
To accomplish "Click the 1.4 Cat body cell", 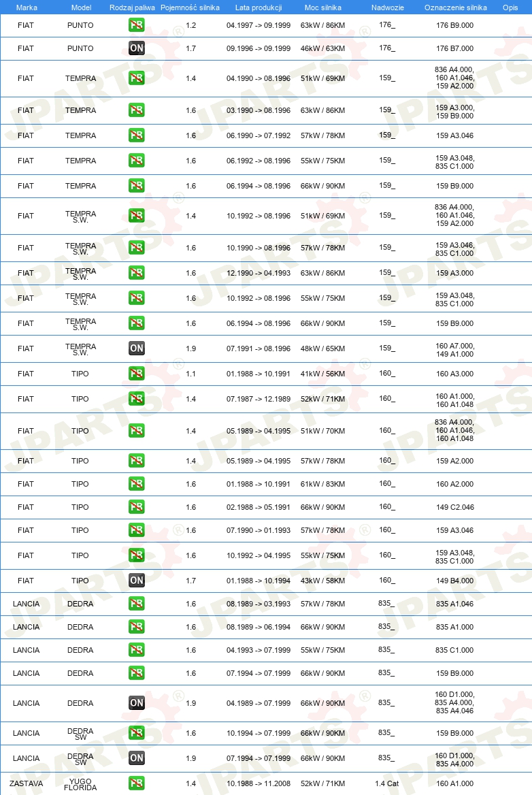I will (x=387, y=783).
